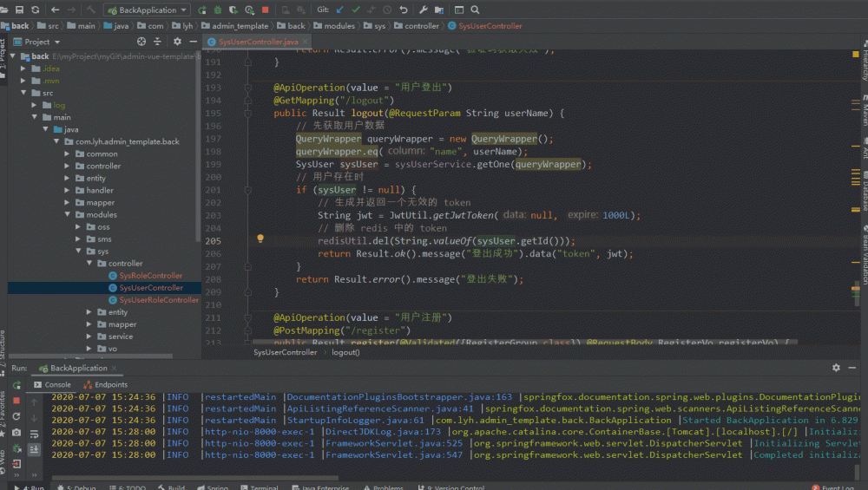
Task: Click Git commit green checkmark
Action: point(355,10)
